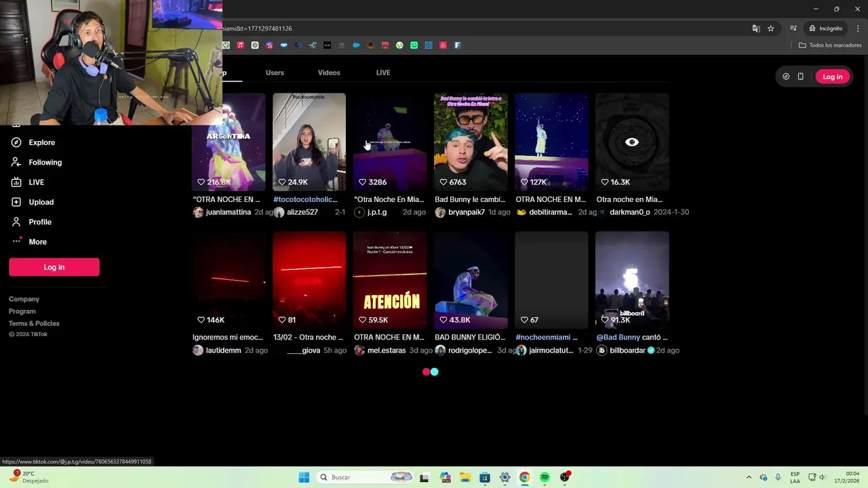Click billboardar's profile avatar
Image resolution: width=868 pixels, height=488 pixels.
click(x=601, y=350)
